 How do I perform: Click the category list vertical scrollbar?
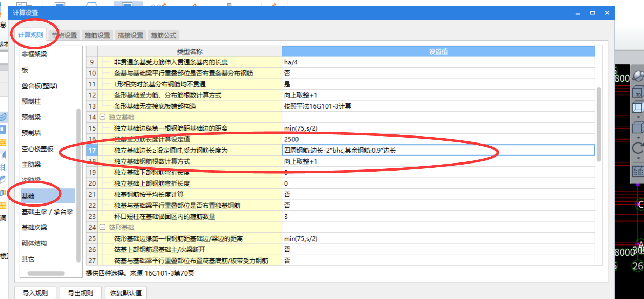pos(78,185)
